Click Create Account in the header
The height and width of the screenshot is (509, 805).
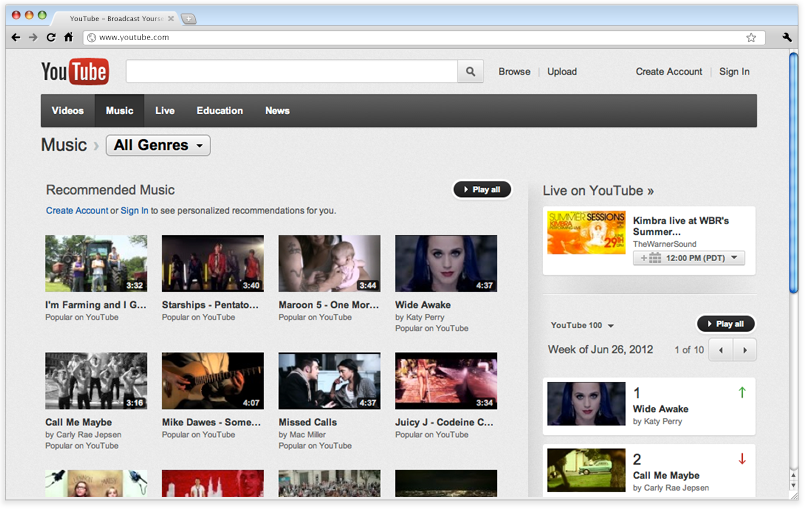point(669,72)
